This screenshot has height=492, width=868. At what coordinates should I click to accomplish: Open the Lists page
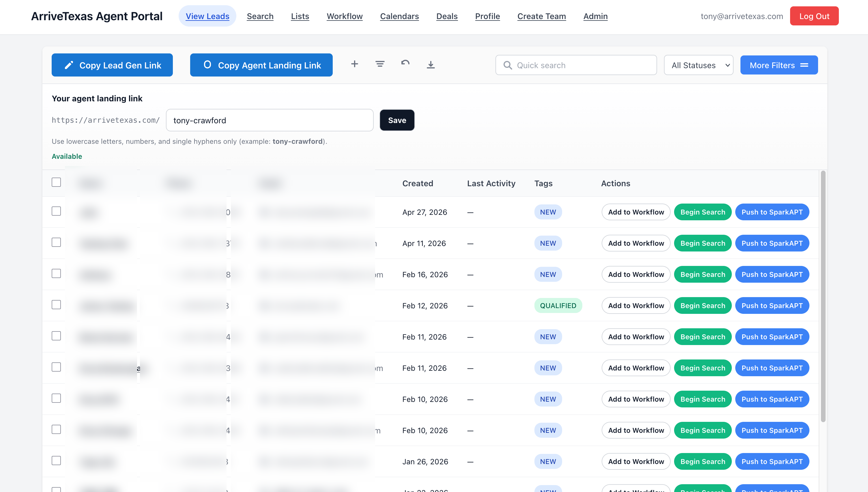(x=300, y=16)
